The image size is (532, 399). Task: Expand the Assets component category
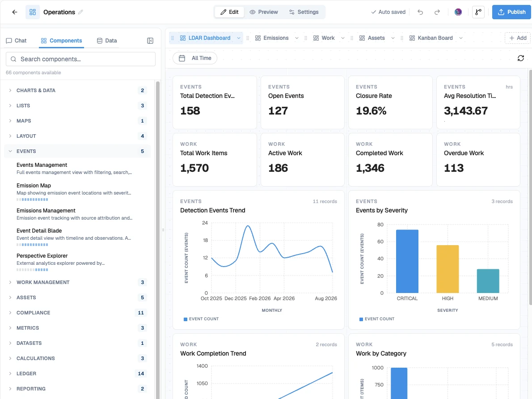pos(77,297)
